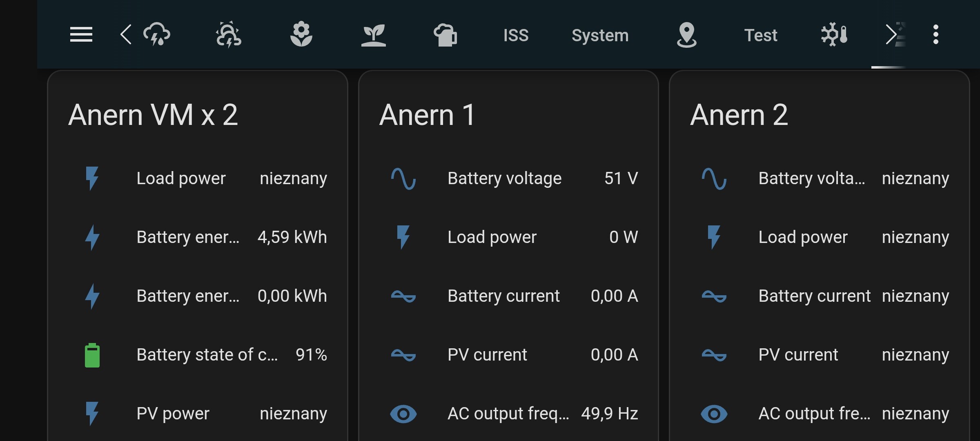Image resolution: width=980 pixels, height=441 pixels.
Task: Click the eye icon in Anern 2
Action: coord(714,414)
